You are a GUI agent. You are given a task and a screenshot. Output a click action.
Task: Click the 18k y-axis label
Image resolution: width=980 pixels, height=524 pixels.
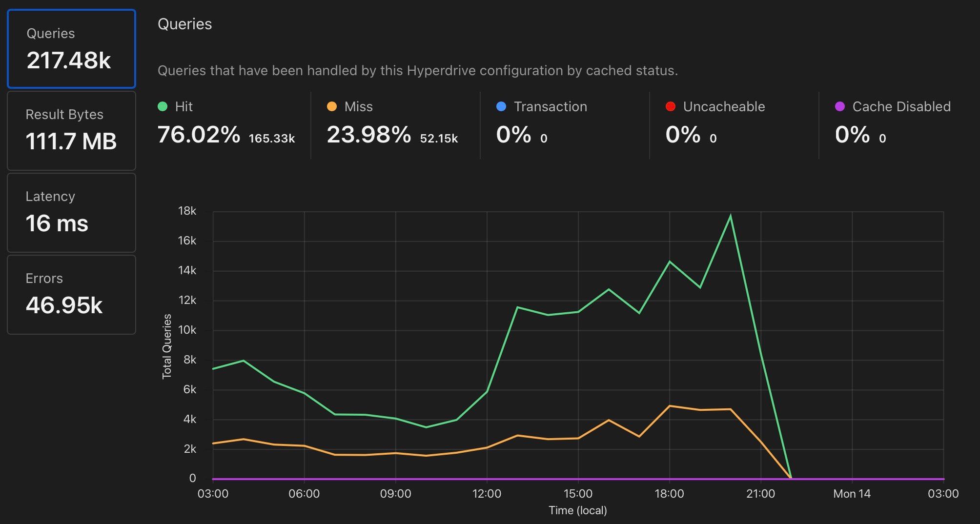click(x=187, y=211)
